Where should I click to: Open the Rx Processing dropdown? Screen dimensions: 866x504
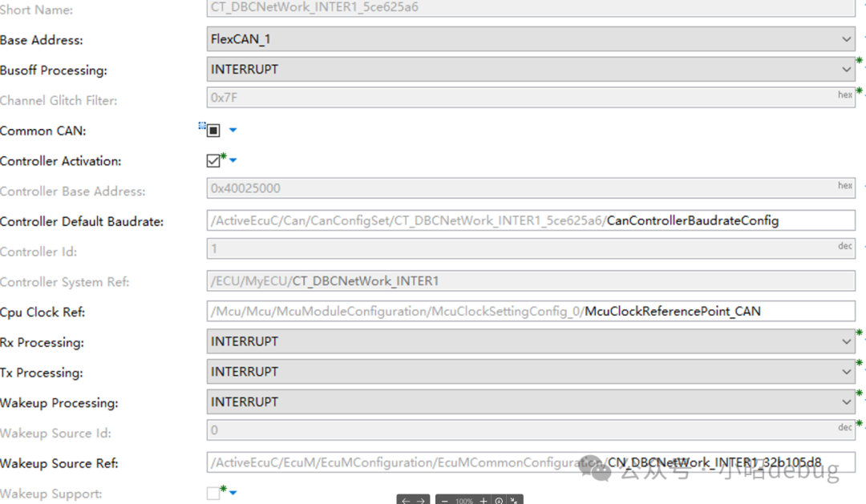pyautogui.click(x=531, y=341)
